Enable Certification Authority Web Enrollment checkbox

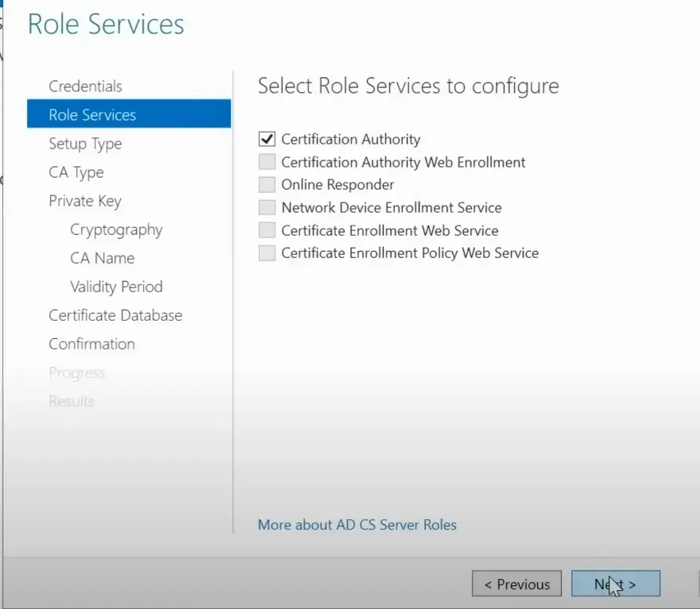click(267, 162)
